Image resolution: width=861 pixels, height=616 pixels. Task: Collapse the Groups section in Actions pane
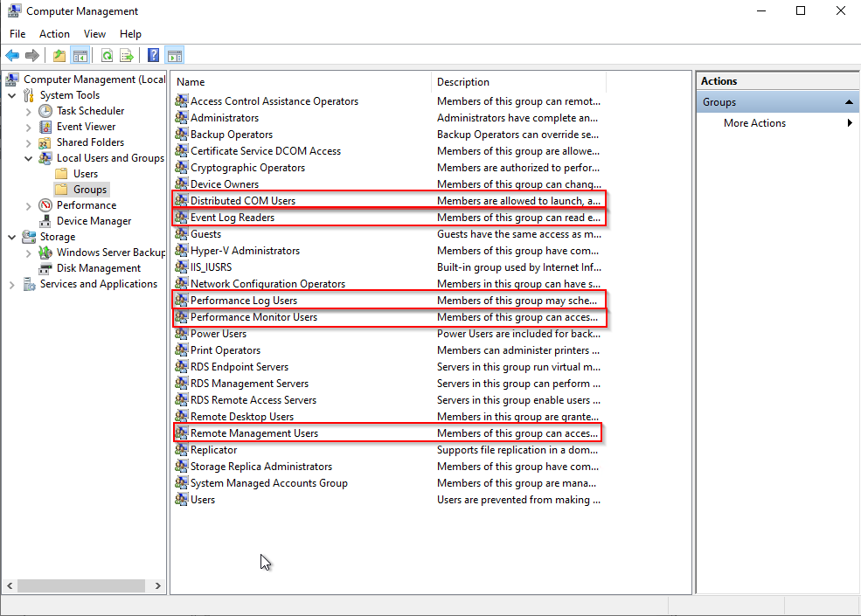[849, 102]
